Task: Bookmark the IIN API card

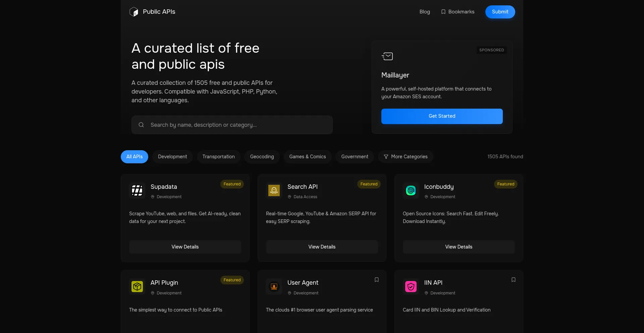Action: click(x=514, y=280)
